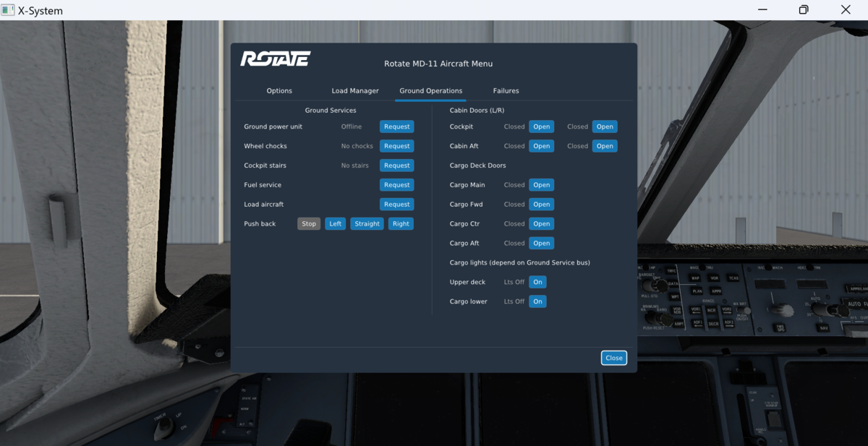Click the Offline status of Ground power unit
This screenshot has height=446, width=868.
click(352, 126)
